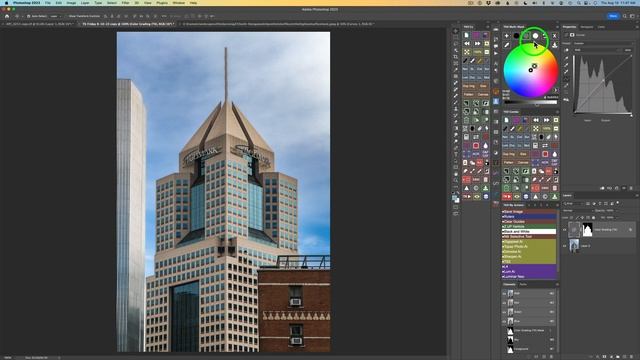This screenshot has width=640, height=360.
Task: Toggle visibility of the Green channel
Action: (x=504, y=312)
